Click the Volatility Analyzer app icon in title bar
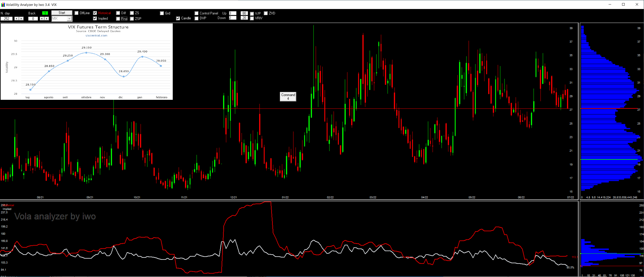The image size is (644, 277). (3, 4)
